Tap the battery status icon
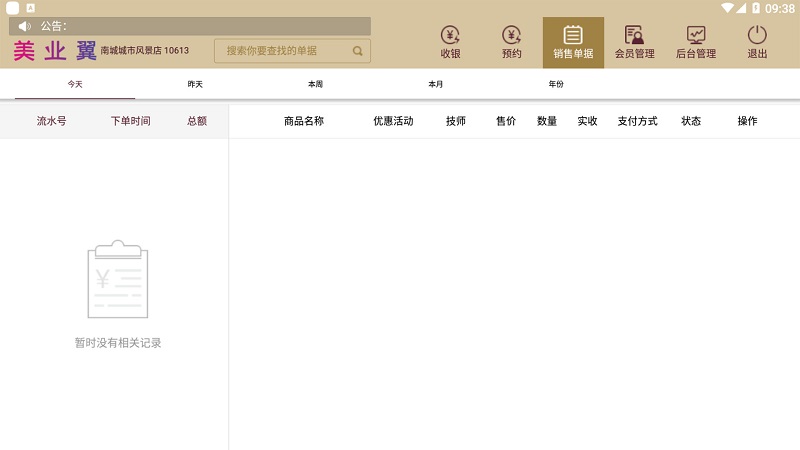Image resolution: width=800 pixels, height=450 pixels. pos(756,8)
